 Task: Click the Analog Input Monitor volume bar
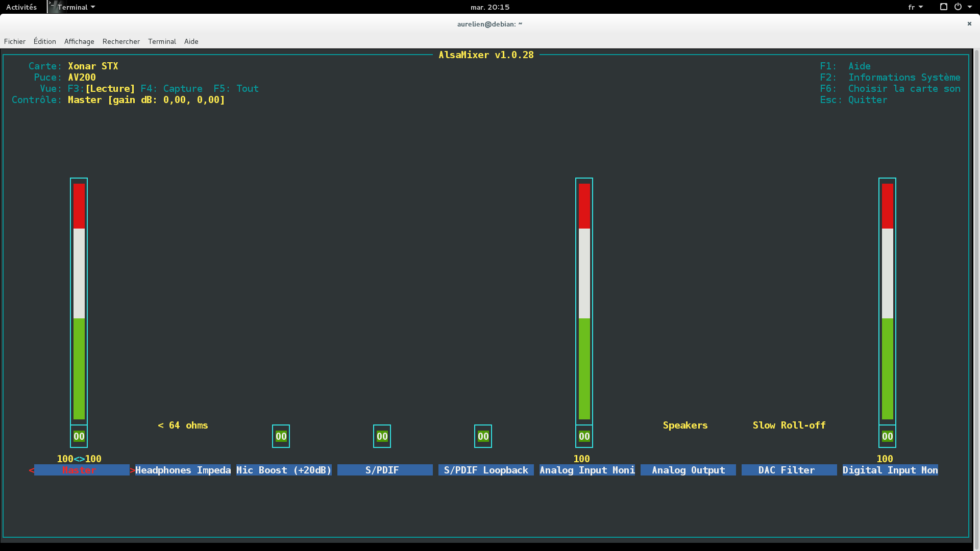584,301
